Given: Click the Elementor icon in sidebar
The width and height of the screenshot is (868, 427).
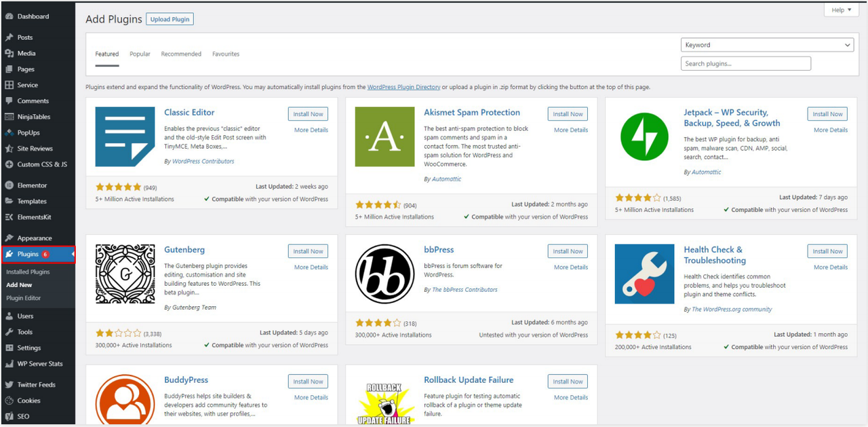Looking at the screenshot, I should (x=9, y=185).
